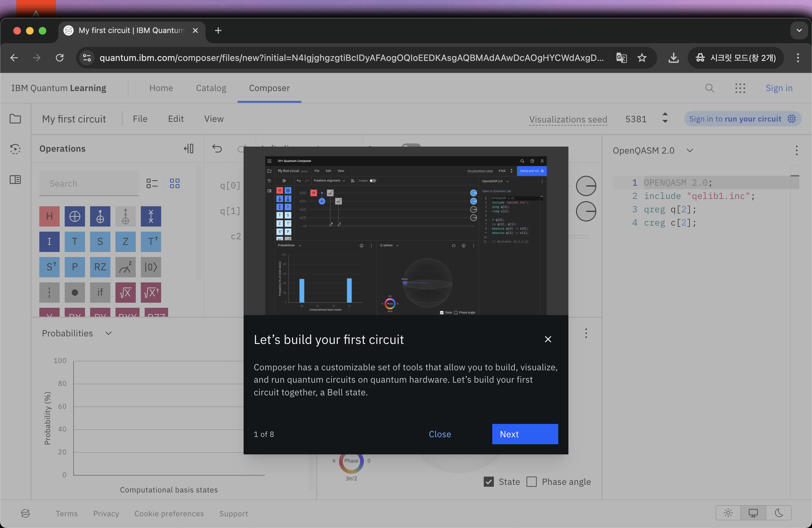Select the square root X dagger gate
812x528 pixels.
click(151, 293)
